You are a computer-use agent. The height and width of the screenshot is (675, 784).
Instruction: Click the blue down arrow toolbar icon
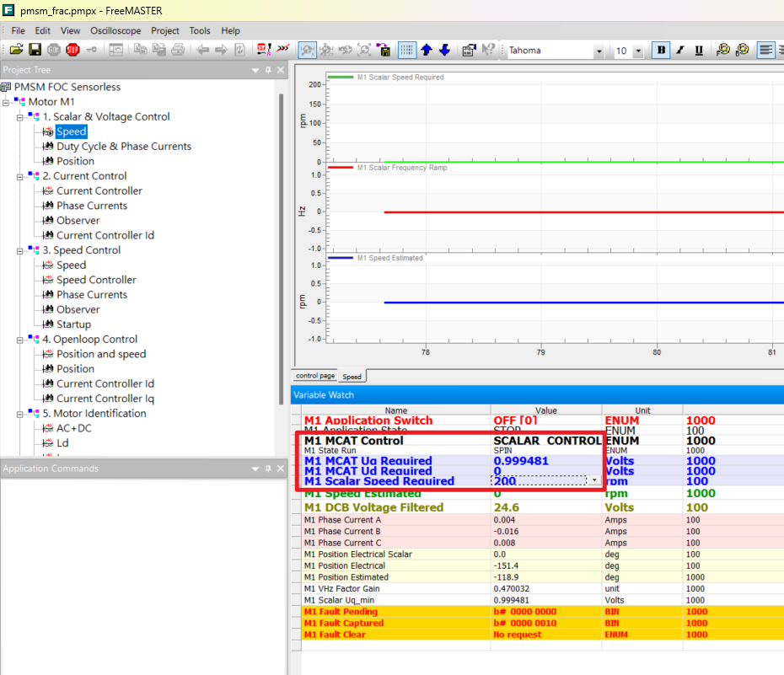coord(444,50)
